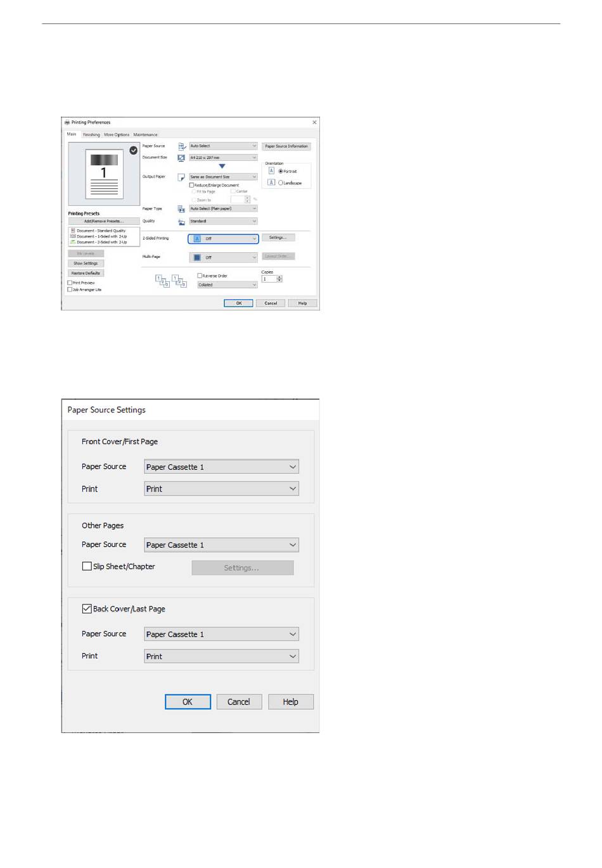Open the 2-Sided Printing Off dropdown
This screenshot has width=602, height=868.
tap(223, 239)
